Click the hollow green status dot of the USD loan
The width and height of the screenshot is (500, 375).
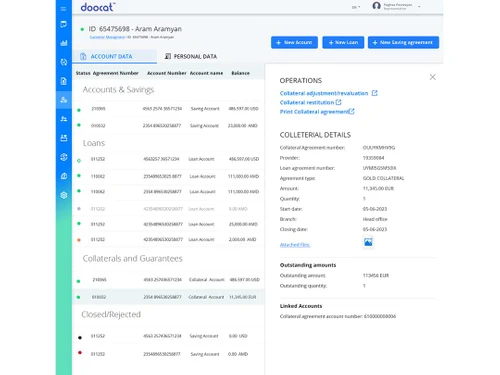click(79, 160)
